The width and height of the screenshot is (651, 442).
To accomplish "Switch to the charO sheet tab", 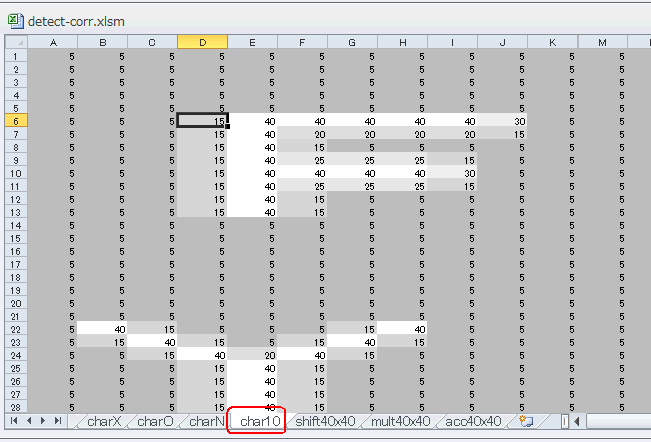I will click(155, 421).
